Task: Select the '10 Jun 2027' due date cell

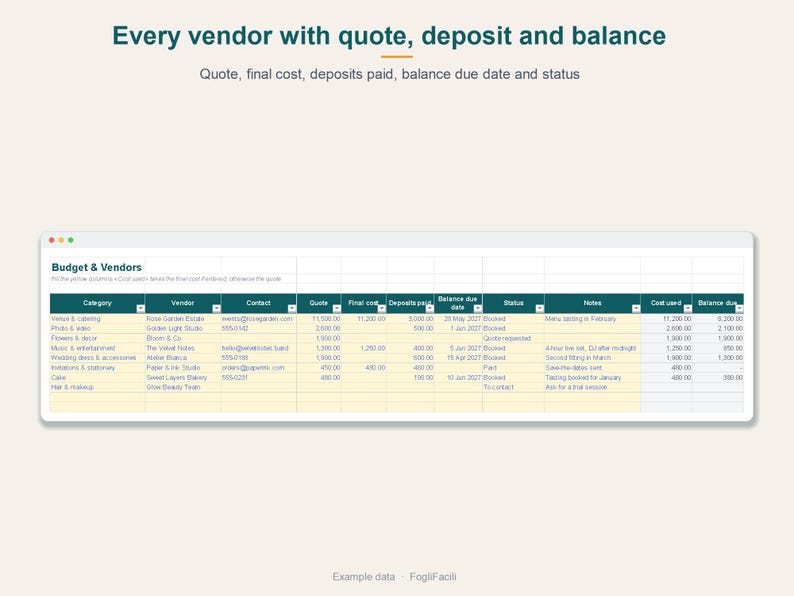Action: (x=458, y=378)
